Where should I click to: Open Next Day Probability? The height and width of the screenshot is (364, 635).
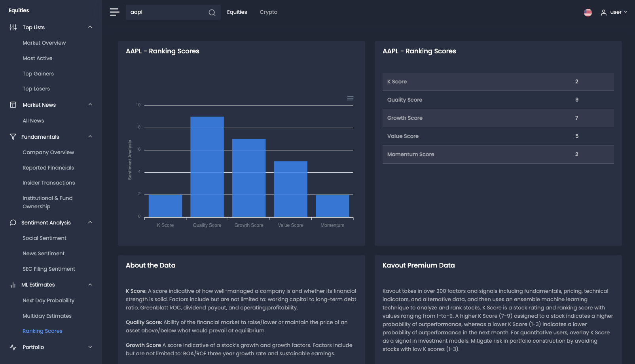(x=49, y=301)
